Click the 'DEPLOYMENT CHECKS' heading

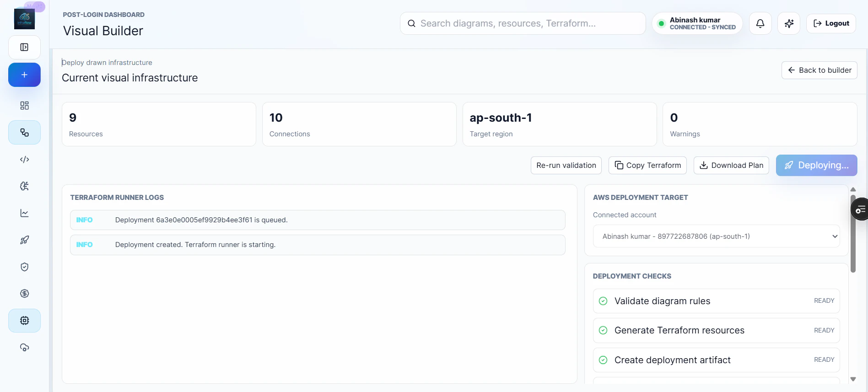[632, 276]
